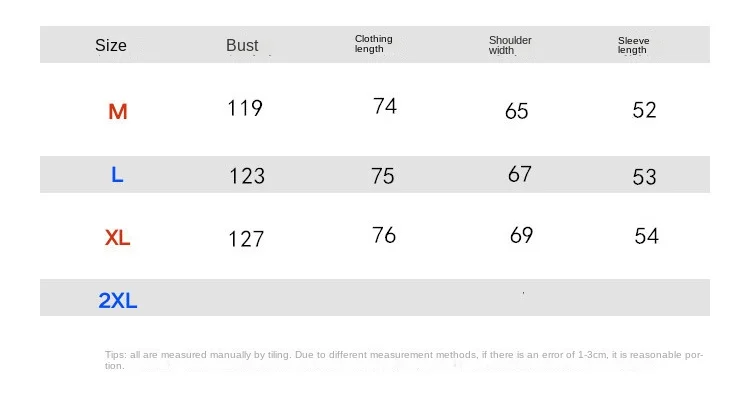The image size is (750, 403).
Task: Click shoulder width value 69
Action: coord(521,235)
